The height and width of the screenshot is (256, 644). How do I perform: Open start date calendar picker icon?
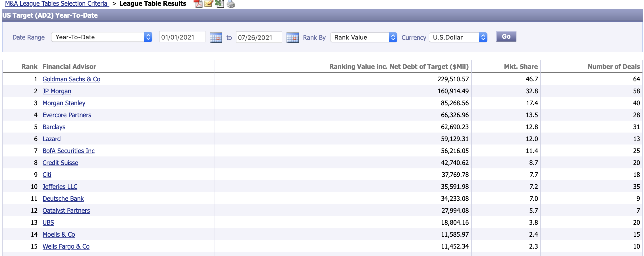[216, 37]
